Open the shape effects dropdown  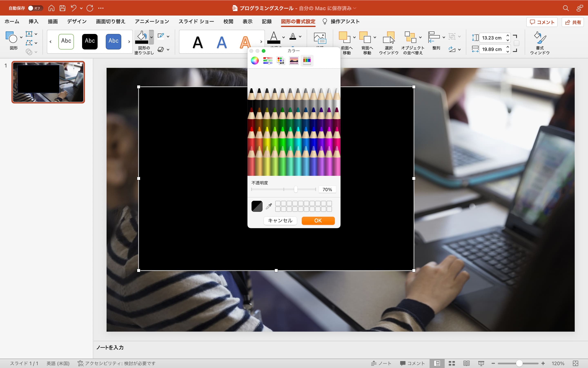click(168, 49)
